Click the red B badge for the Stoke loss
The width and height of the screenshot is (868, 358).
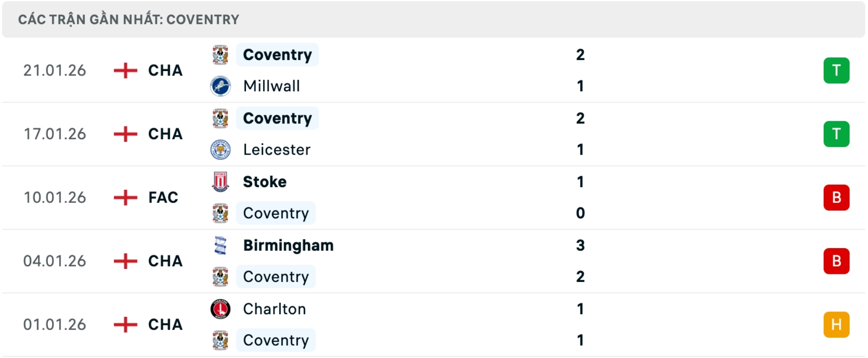click(x=837, y=198)
